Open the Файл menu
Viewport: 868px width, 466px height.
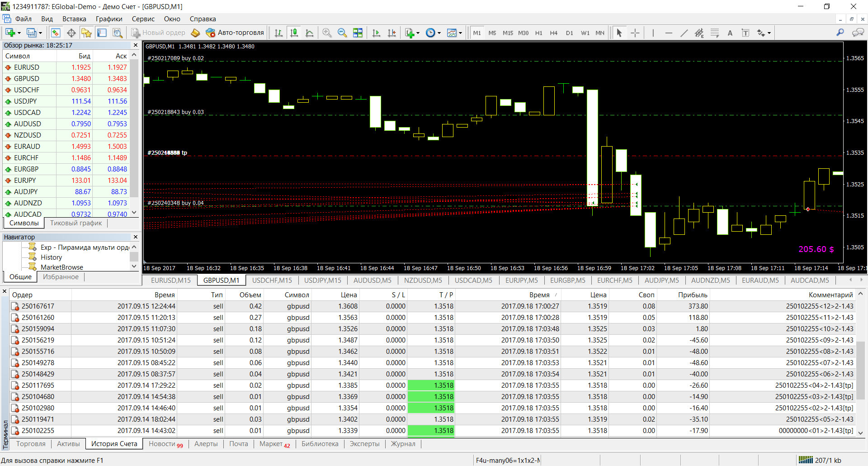coord(24,19)
